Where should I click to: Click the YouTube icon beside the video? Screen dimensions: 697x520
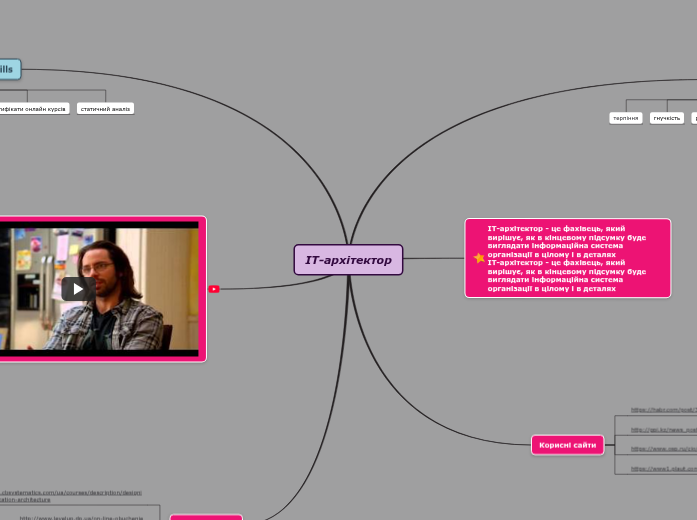pyautogui.click(x=214, y=289)
